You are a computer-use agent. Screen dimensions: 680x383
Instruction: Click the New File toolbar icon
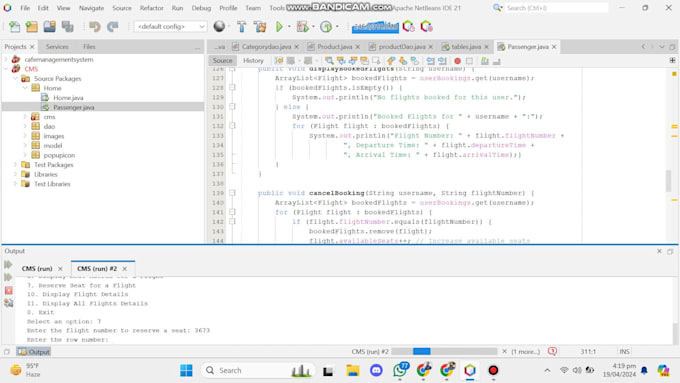[x=14, y=26]
